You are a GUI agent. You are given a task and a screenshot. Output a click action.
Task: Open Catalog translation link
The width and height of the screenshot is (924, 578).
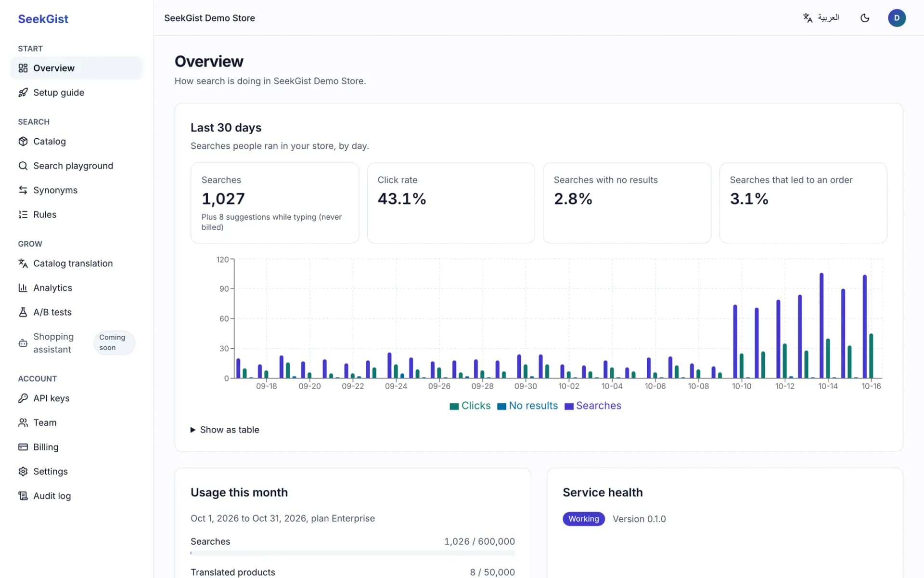(x=77, y=263)
